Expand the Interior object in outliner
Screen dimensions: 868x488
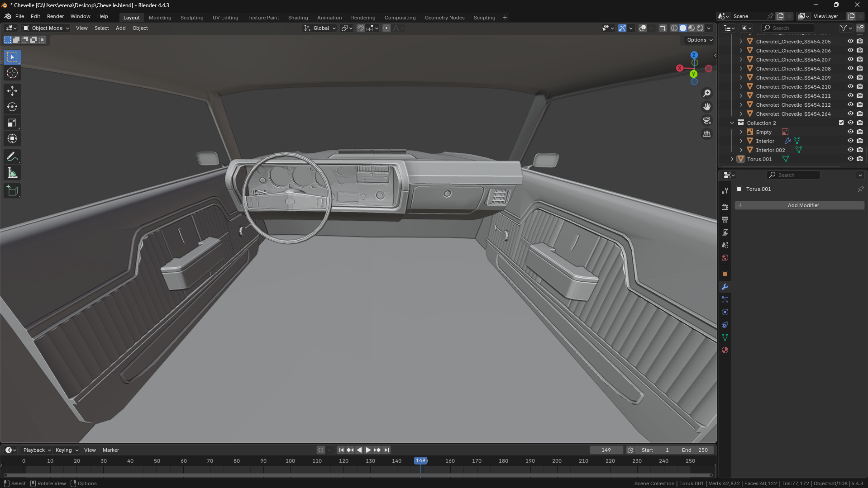pos(741,141)
